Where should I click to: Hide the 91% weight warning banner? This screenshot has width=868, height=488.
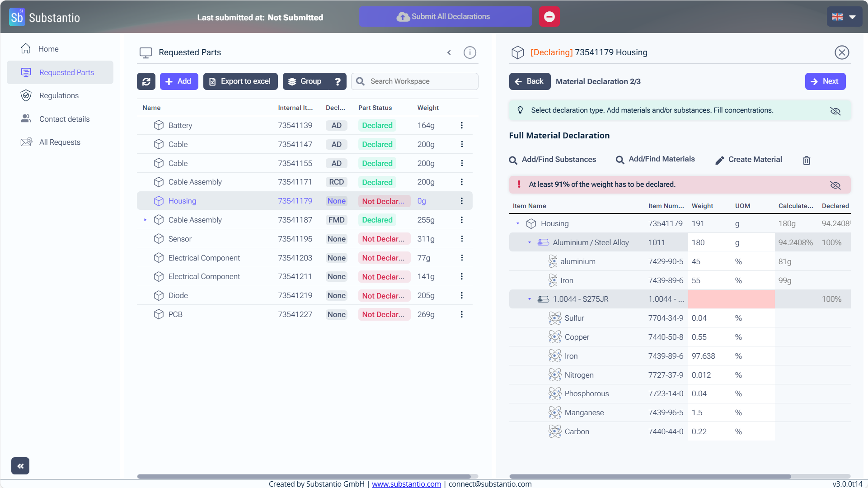click(x=835, y=185)
